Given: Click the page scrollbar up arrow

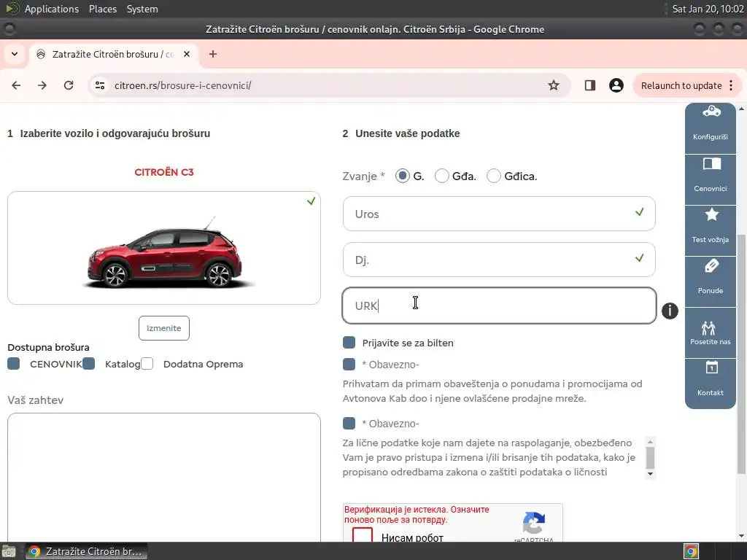Looking at the screenshot, I should (741, 109).
